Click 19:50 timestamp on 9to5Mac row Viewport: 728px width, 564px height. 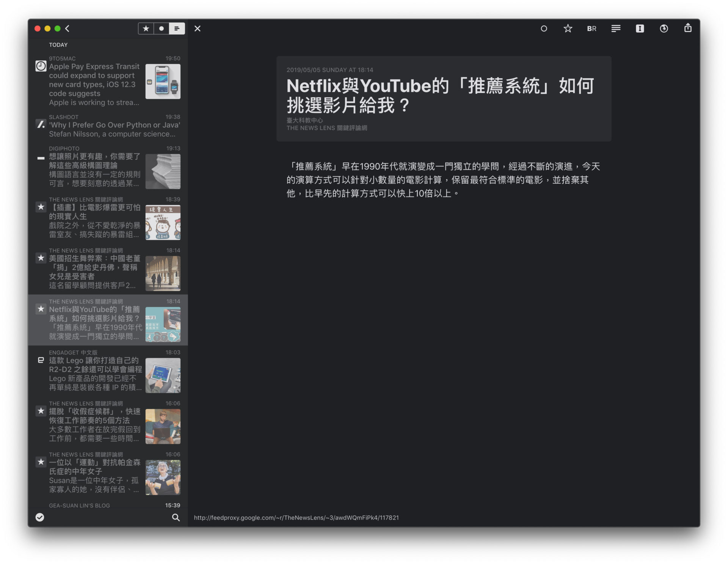click(173, 58)
